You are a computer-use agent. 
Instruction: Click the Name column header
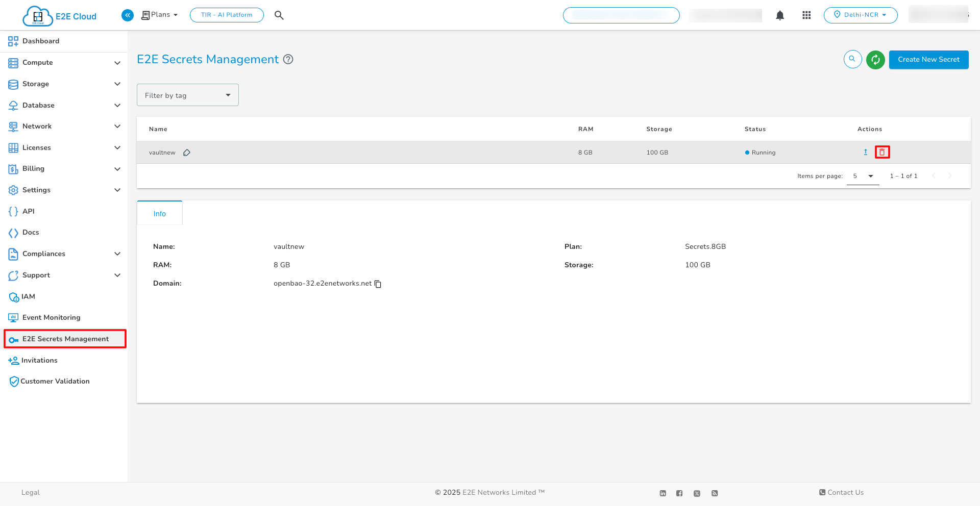[x=158, y=129]
